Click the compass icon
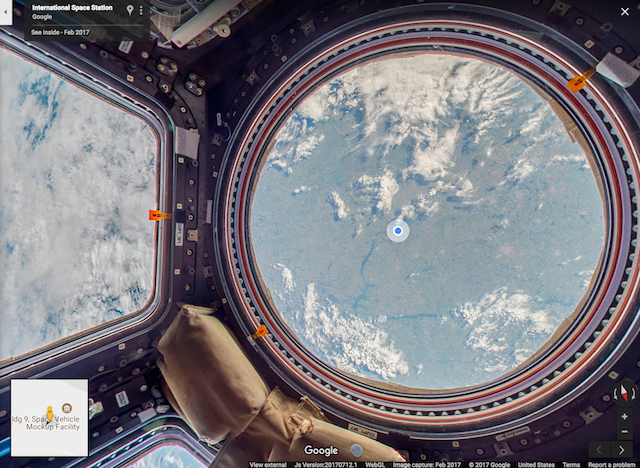The height and width of the screenshot is (468, 640). (624, 392)
